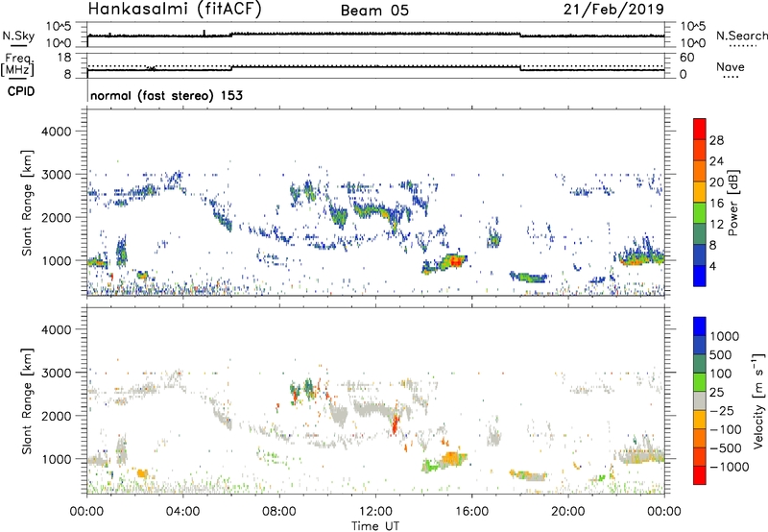Click the '60' Nave axis tick
The image size is (768, 532).
pos(686,58)
